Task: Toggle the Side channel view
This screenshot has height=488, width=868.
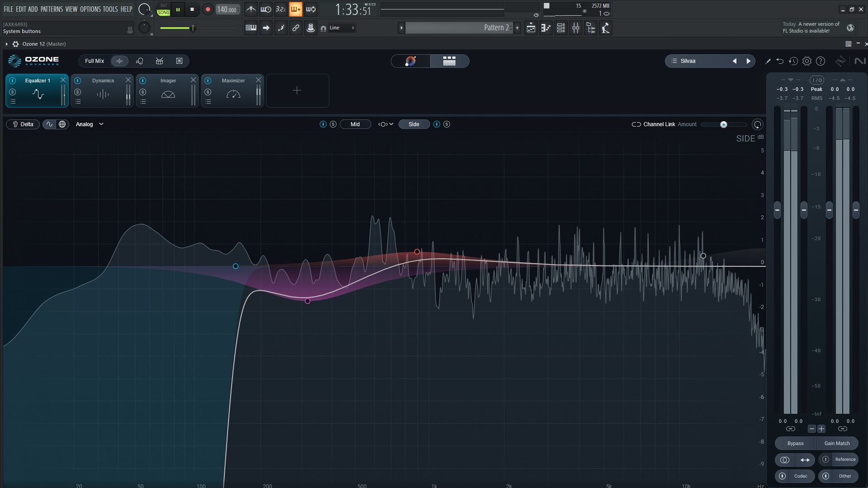Action: click(413, 124)
